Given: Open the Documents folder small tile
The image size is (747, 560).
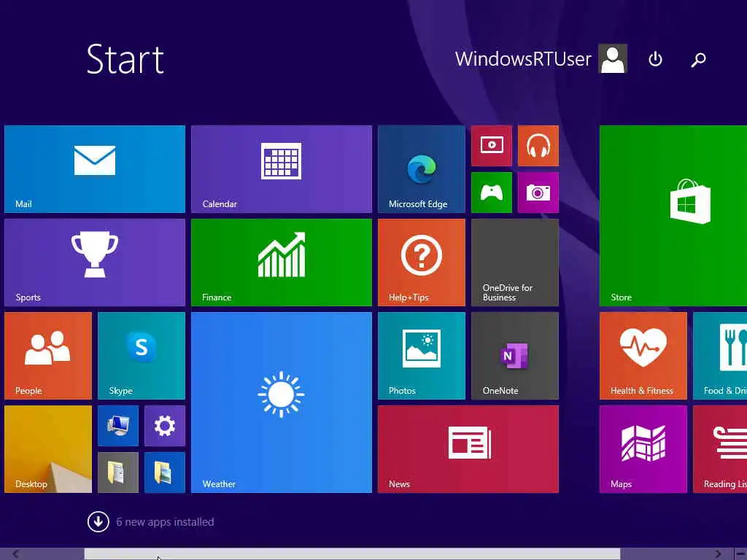Looking at the screenshot, I should coord(118,472).
